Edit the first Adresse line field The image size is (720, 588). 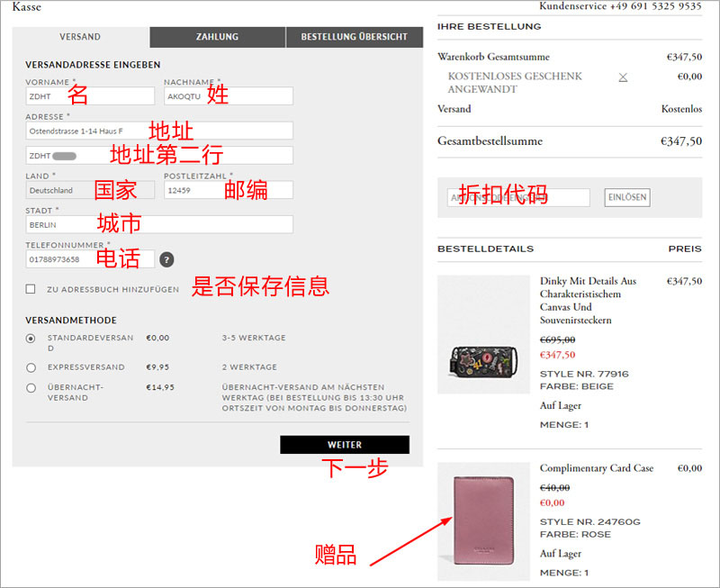pos(159,131)
